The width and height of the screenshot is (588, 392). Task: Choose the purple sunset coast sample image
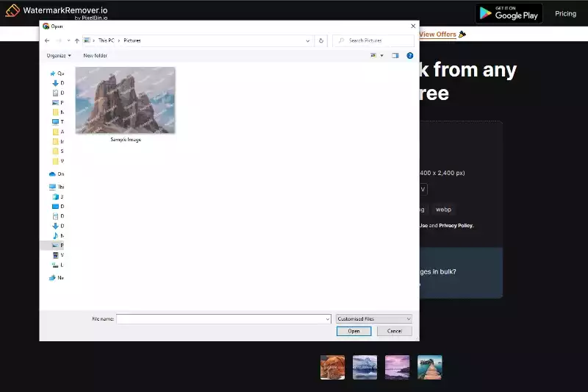click(x=397, y=367)
